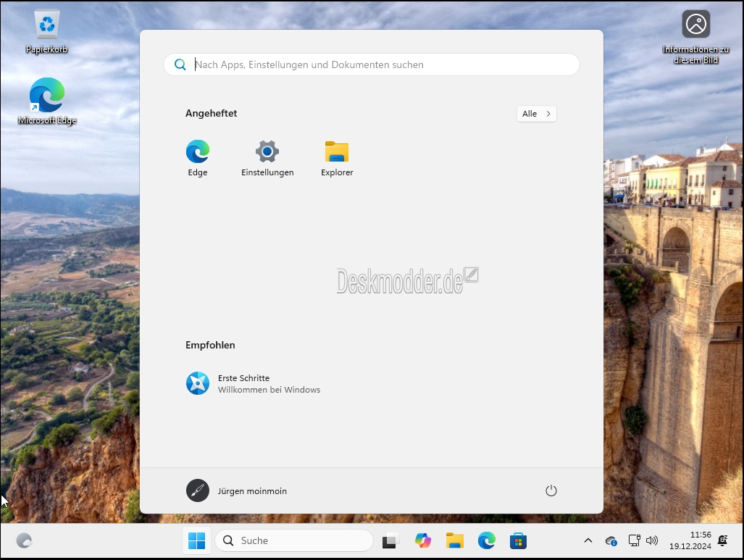Launch Microsoft Edge from the taskbar

486,540
